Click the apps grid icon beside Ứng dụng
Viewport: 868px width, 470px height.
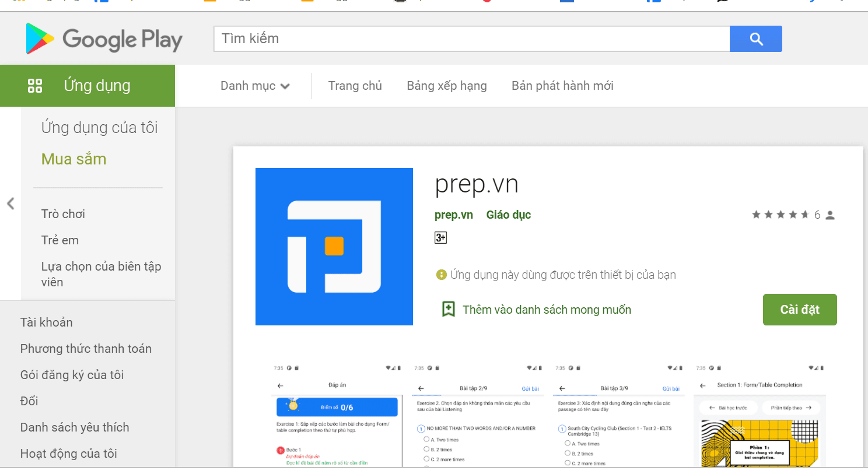point(35,86)
